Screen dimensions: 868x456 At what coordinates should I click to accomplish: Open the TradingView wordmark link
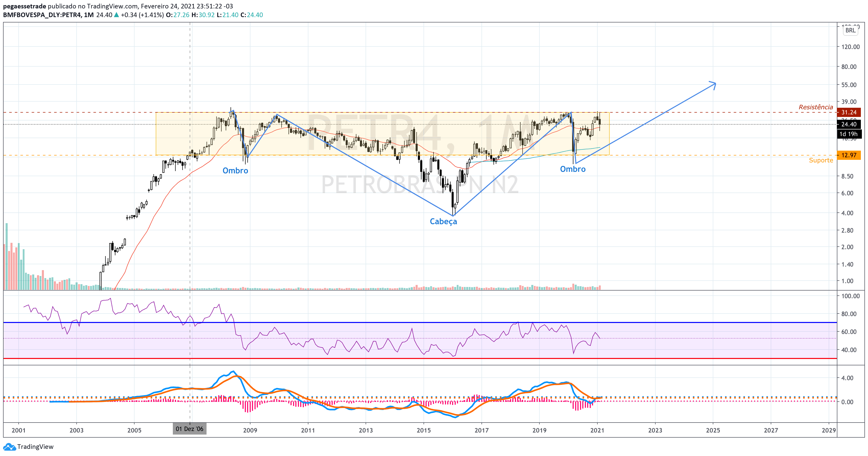pos(35,447)
